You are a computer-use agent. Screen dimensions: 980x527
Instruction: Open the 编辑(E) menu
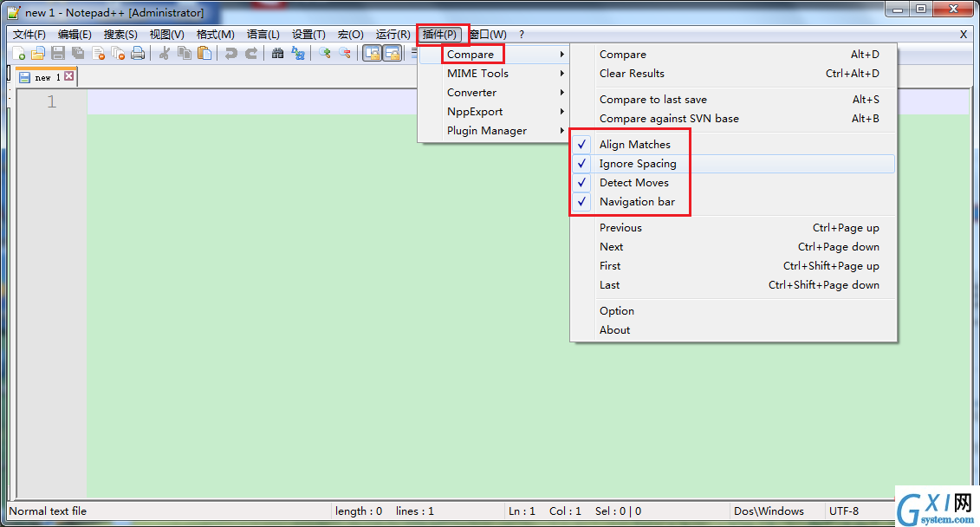(x=75, y=35)
